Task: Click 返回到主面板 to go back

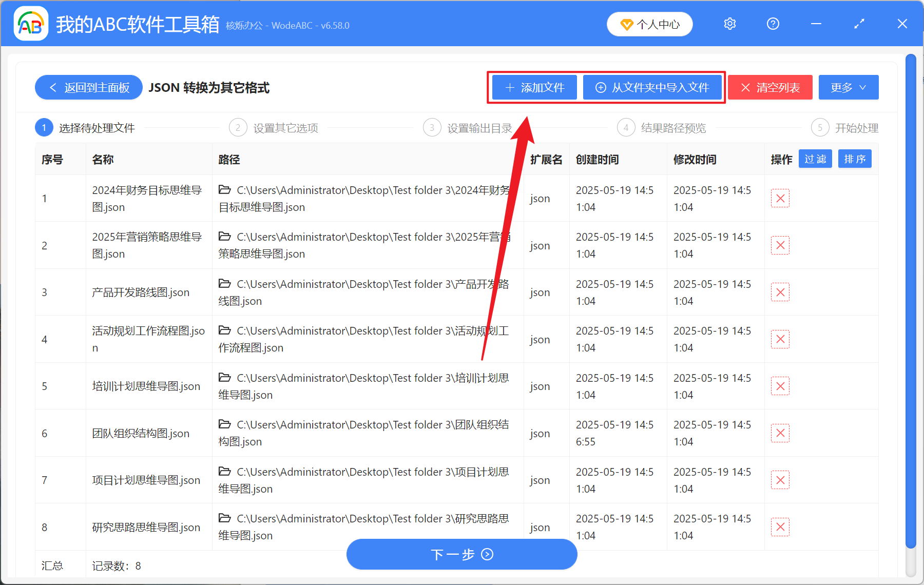Action: point(88,87)
